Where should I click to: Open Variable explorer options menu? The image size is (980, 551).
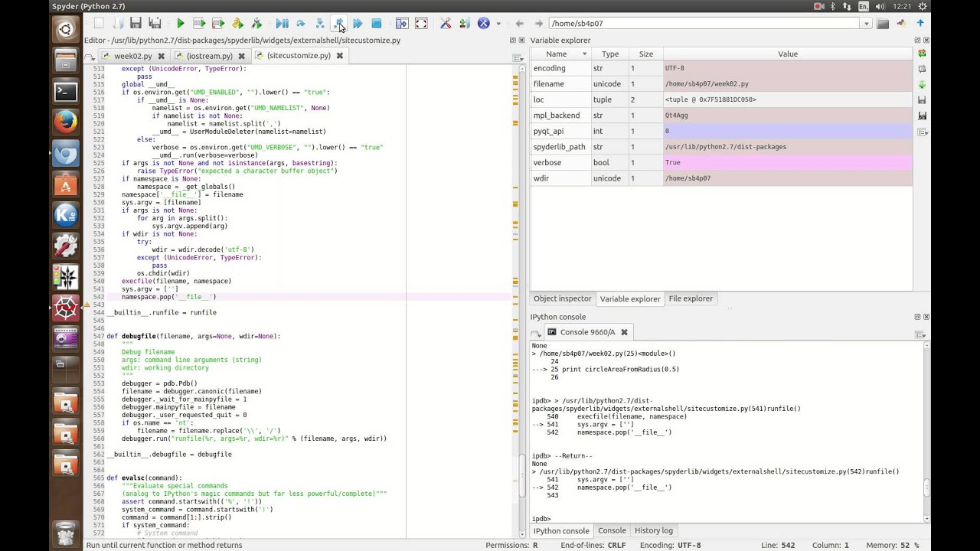(922, 132)
